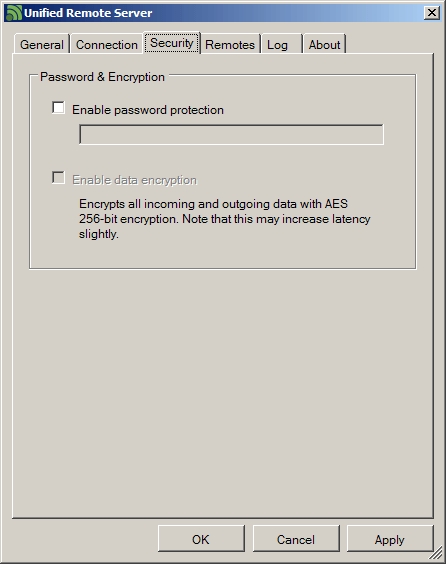Click the Enable password protection label
The height and width of the screenshot is (564, 446).
[148, 110]
